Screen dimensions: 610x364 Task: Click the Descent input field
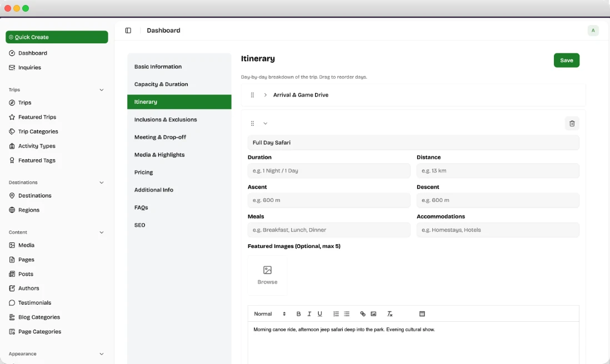coord(498,200)
